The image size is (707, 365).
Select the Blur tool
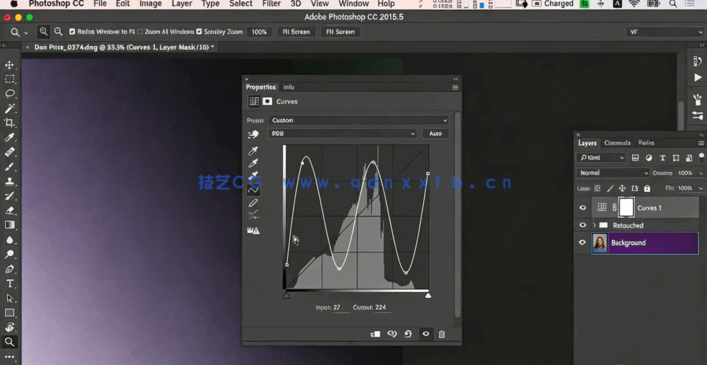click(9, 240)
